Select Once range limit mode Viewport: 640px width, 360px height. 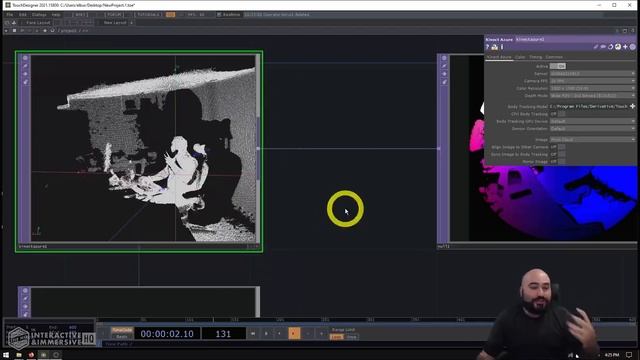click(351, 337)
